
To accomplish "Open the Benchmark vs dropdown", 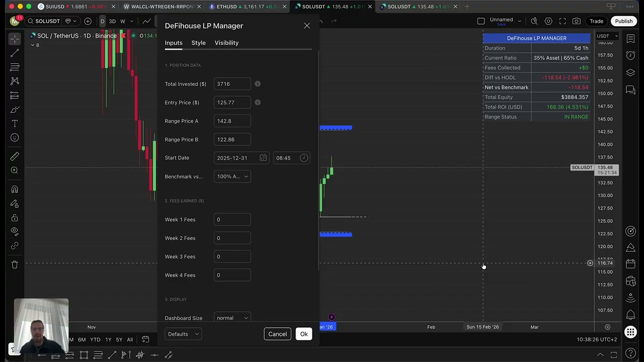I will pos(232,176).
